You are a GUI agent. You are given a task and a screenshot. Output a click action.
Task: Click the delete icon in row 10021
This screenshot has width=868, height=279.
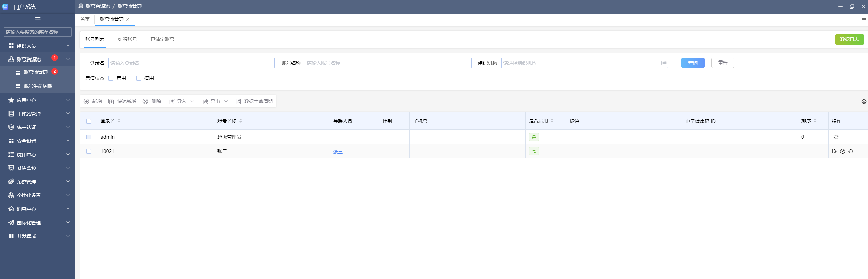[x=842, y=151]
